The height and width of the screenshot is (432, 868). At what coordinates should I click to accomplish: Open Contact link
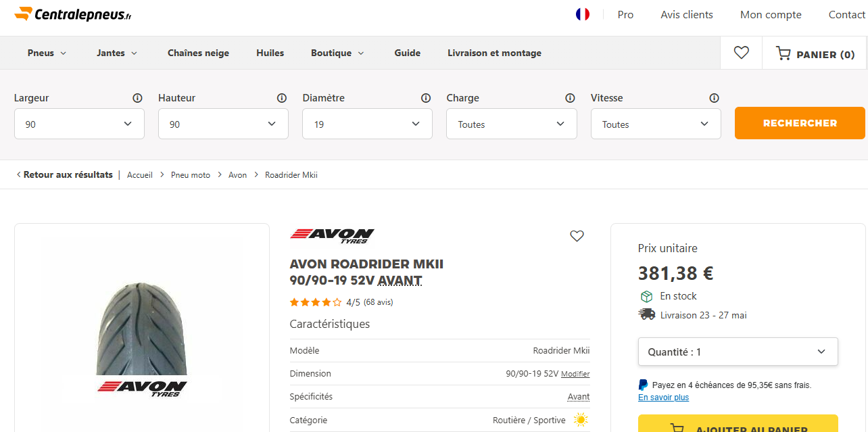click(x=846, y=14)
